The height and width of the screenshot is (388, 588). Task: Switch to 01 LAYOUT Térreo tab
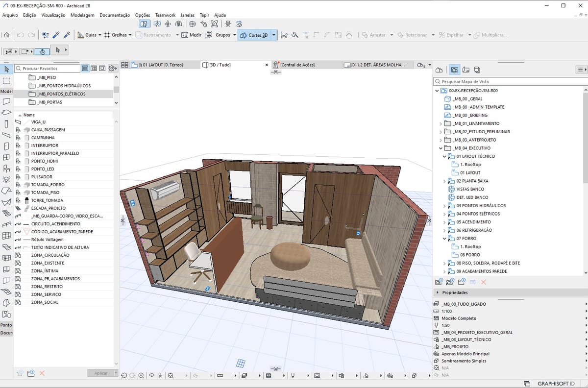pos(165,65)
